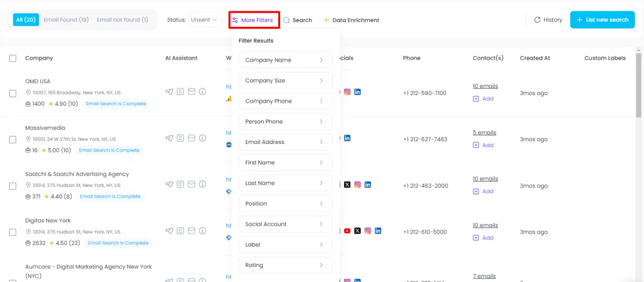
Task: Open the info icon for OMD USA
Action: tap(202, 92)
